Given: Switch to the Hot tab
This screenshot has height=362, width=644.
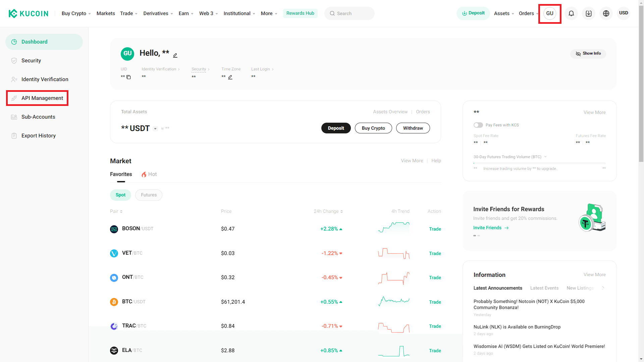Looking at the screenshot, I should (149, 174).
